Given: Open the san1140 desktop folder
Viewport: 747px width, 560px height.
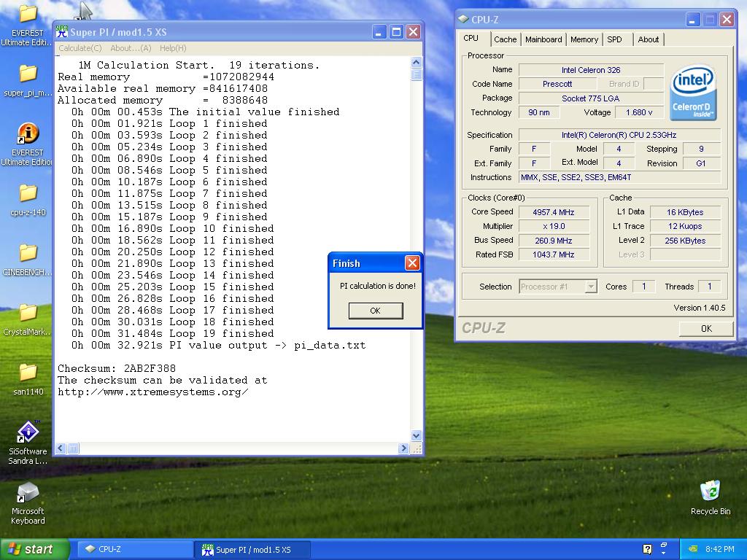Looking at the screenshot, I should (x=28, y=373).
